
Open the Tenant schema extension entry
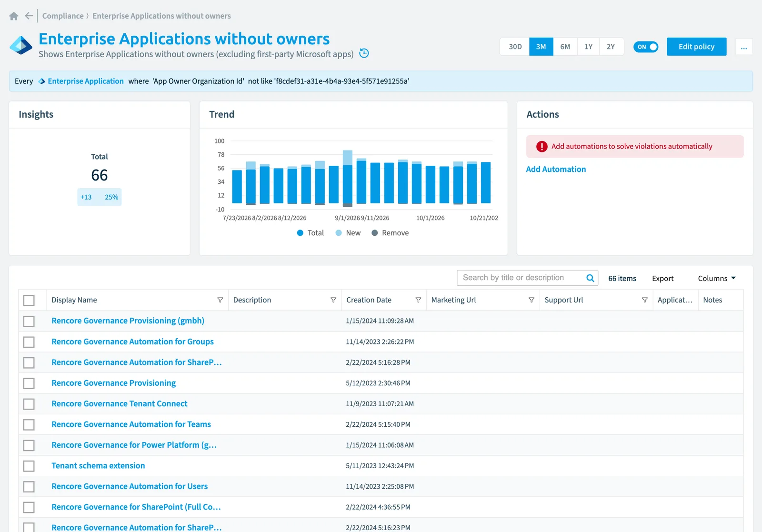pyautogui.click(x=98, y=466)
